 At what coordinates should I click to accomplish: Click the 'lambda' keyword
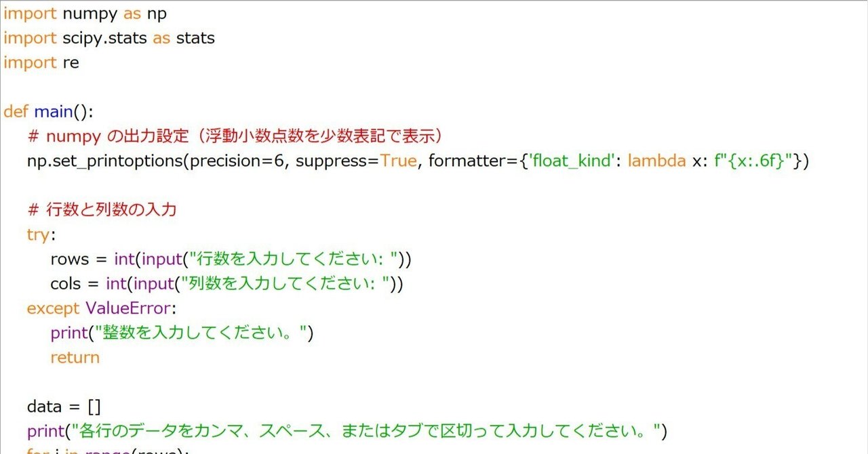pos(656,161)
